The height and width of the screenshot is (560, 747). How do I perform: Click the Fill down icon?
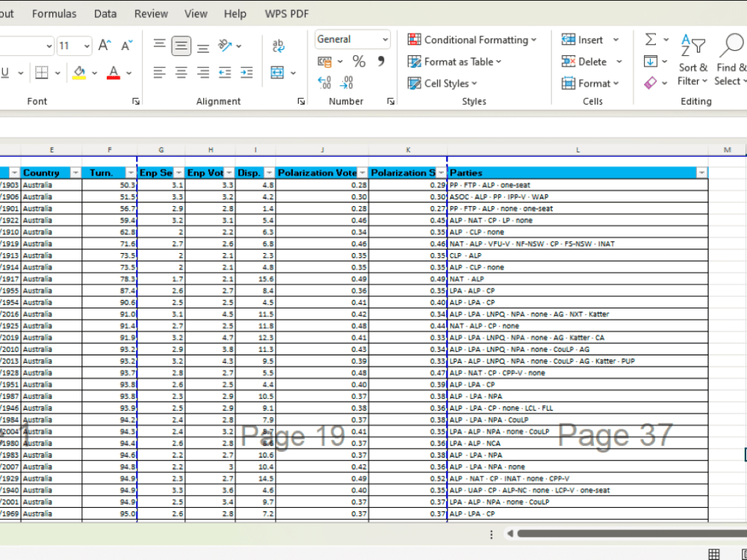point(651,61)
